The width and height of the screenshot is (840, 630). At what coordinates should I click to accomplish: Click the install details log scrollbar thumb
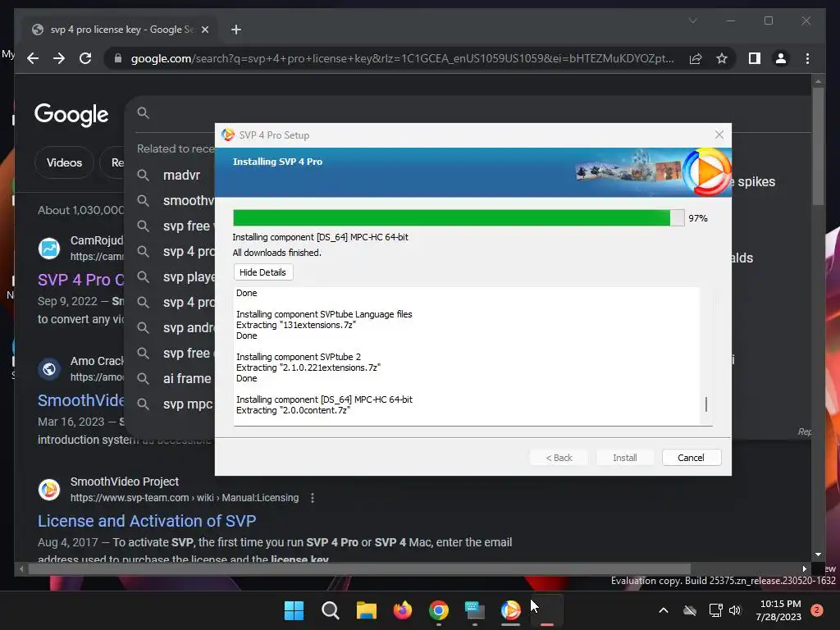coord(706,404)
